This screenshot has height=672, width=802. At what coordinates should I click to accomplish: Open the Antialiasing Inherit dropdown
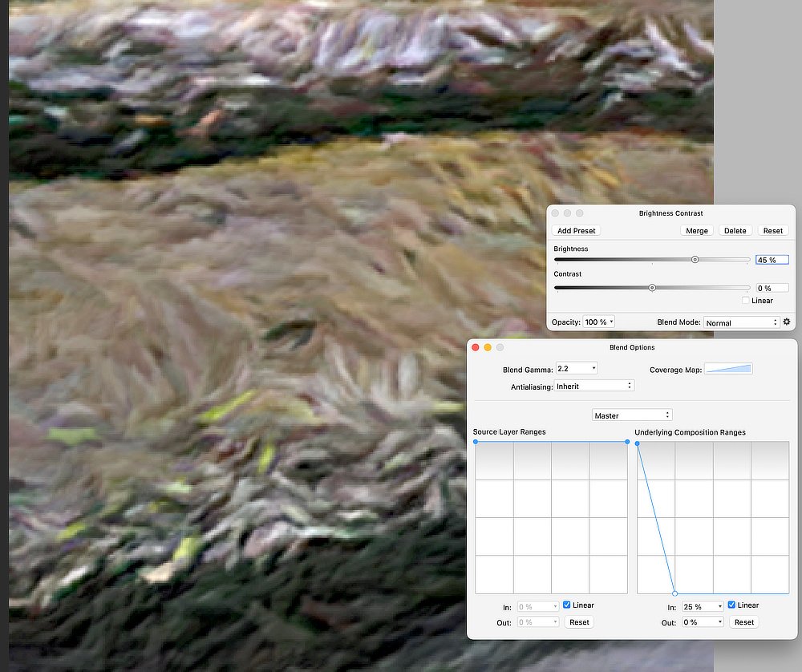594,386
